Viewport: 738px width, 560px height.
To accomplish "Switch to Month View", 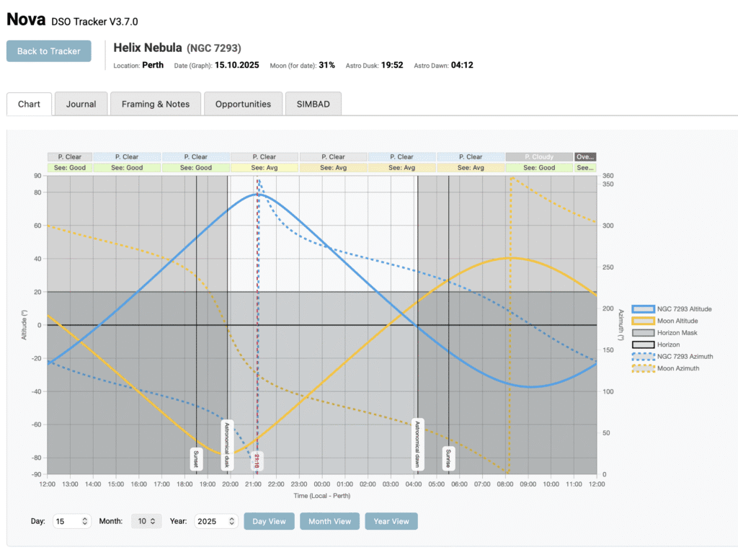I will click(x=329, y=521).
